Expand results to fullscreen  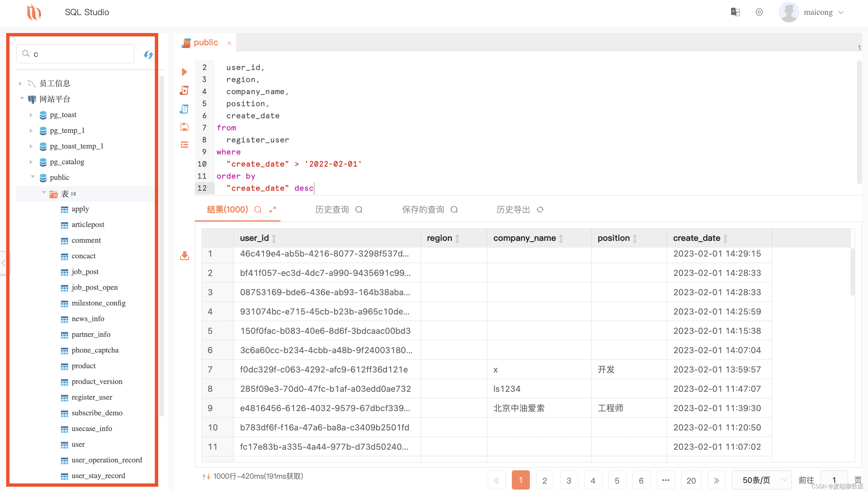coord(273,210)
